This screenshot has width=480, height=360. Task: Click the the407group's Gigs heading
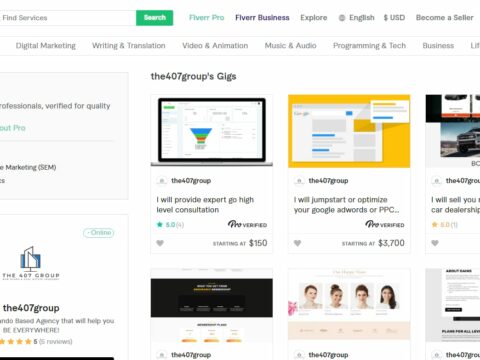(x=193, y=77)
